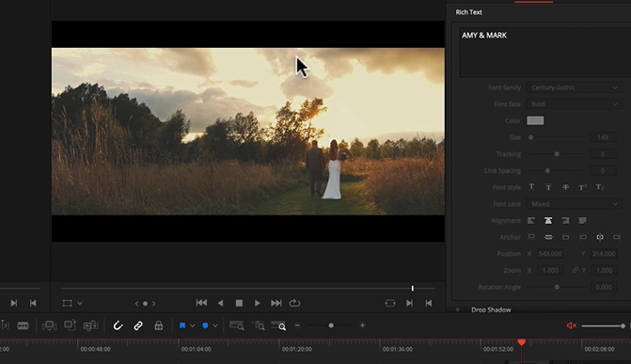Open the transform overlay tool dropdown
Image resolution: width=631 pixels, height=364 pixels.
pyautogui.click(x=80, y=303)
